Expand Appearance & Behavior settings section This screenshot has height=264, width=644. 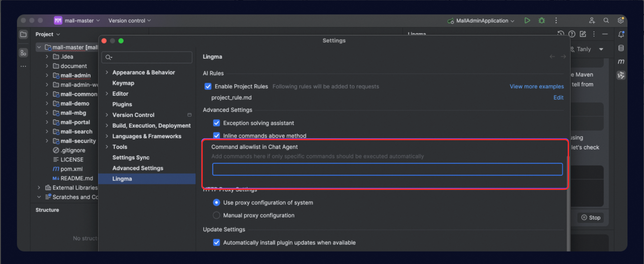coord(107,72)
